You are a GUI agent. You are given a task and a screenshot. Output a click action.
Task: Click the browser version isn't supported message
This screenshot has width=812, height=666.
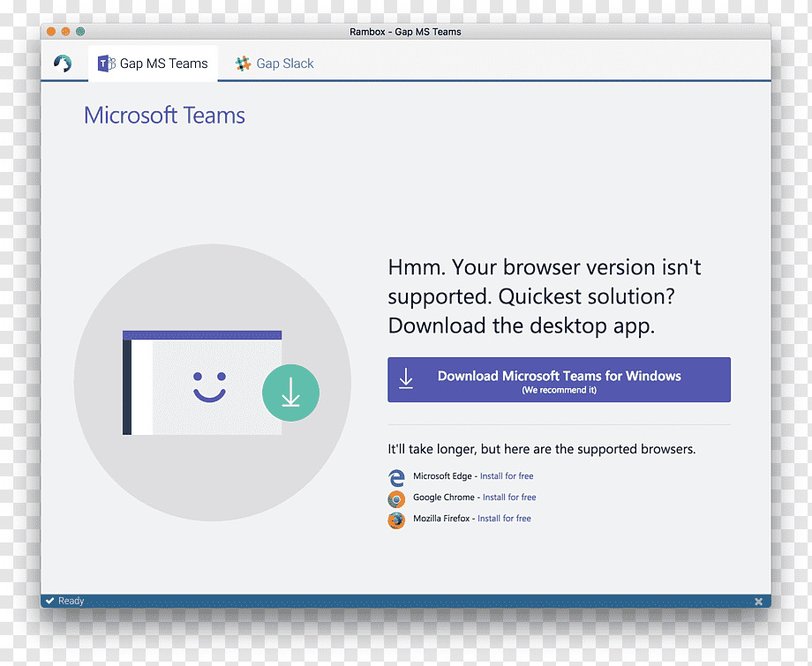pos(545,296)
